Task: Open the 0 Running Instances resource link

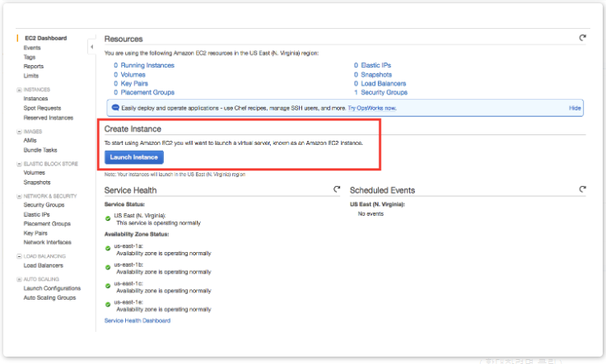Action: click(x=144, y=65)
